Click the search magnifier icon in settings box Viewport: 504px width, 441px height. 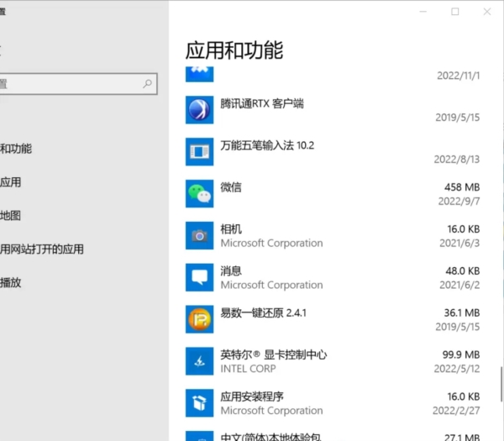(x=148, y=84)
